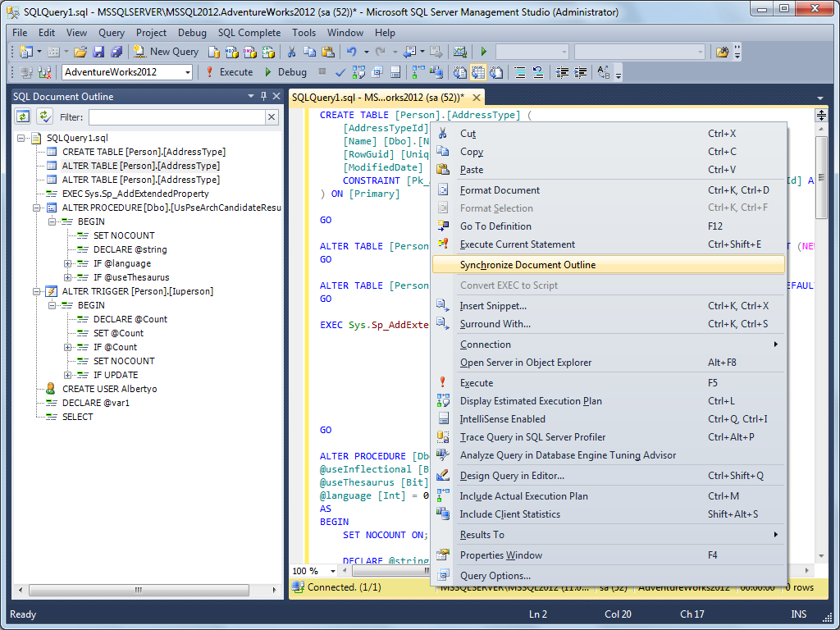840x630 pixels.
Task: Click the Execute button in SQL toolbar
Action: tap(230, 72)
